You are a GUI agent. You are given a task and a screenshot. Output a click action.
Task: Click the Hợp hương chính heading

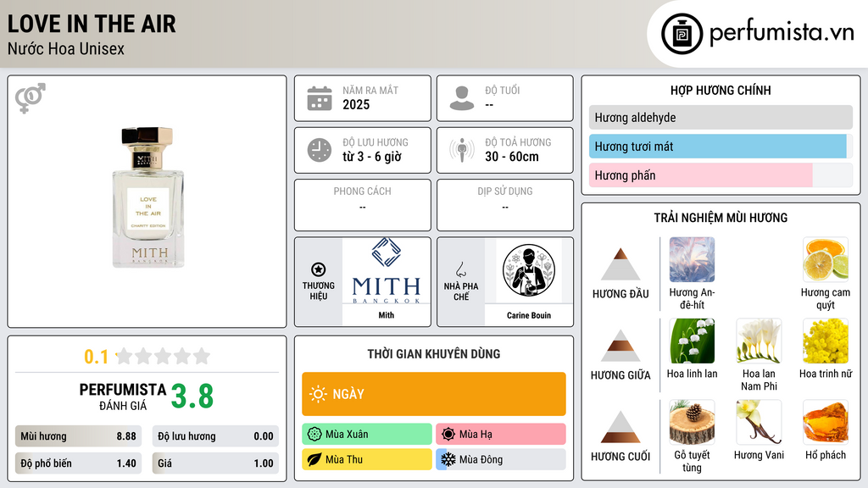click(721, 90)
